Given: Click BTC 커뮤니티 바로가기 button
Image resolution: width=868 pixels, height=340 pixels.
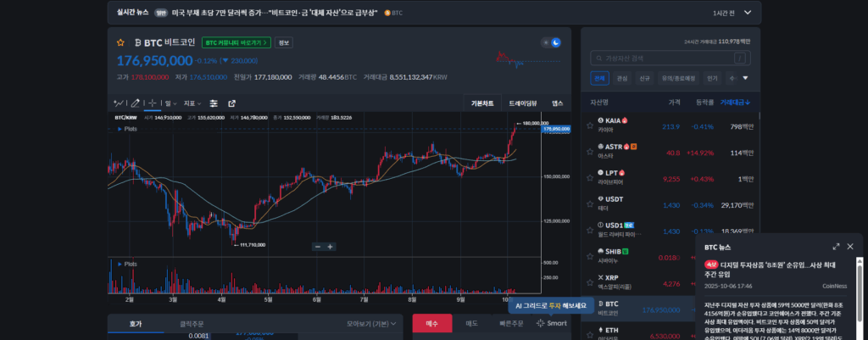Looking at the screenshot, I should [x=236, y=42].
